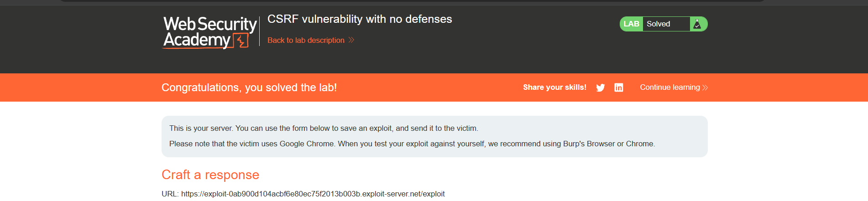This screenshot has height=201, width=868.
Task: Click the CSRF vulnerability with no defenses title
Action: pos(360,19)
